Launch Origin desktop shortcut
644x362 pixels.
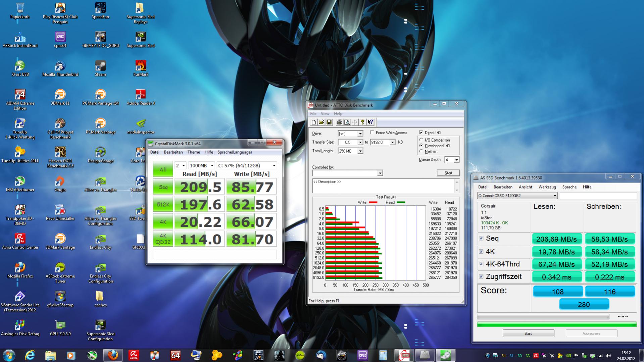point(60,184)
